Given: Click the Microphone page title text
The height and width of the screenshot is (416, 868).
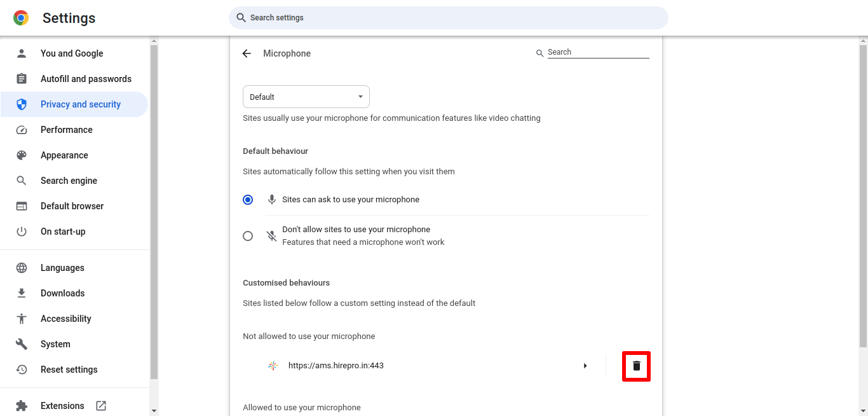Looking at the screenshot, I should (x=287, y=53).
